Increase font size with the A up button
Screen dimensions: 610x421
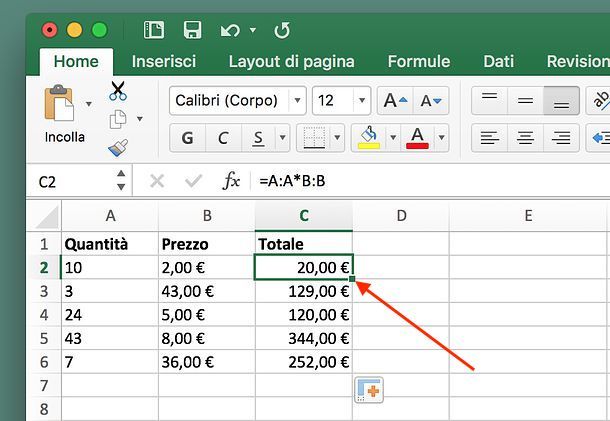point(395,101)
